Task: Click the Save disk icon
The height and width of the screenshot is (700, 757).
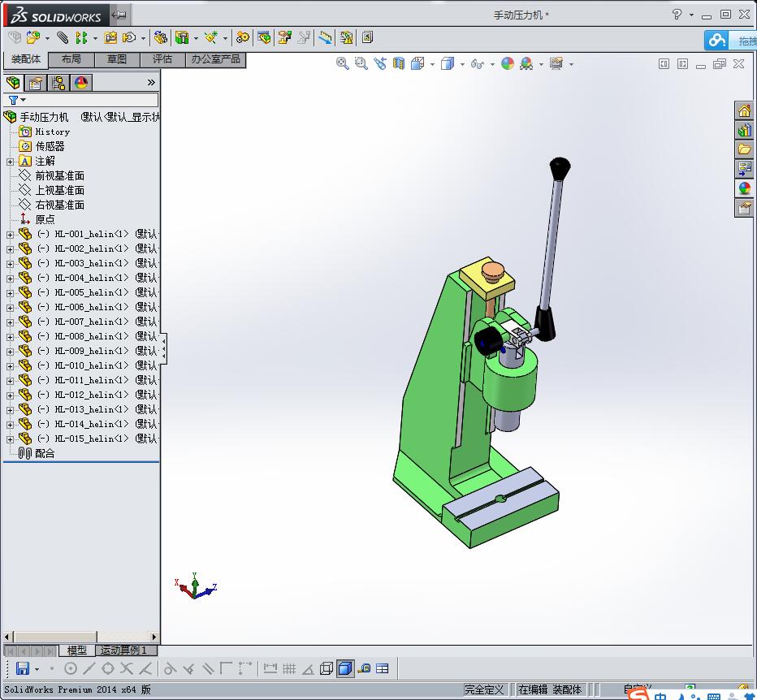Action: point(22,668)
